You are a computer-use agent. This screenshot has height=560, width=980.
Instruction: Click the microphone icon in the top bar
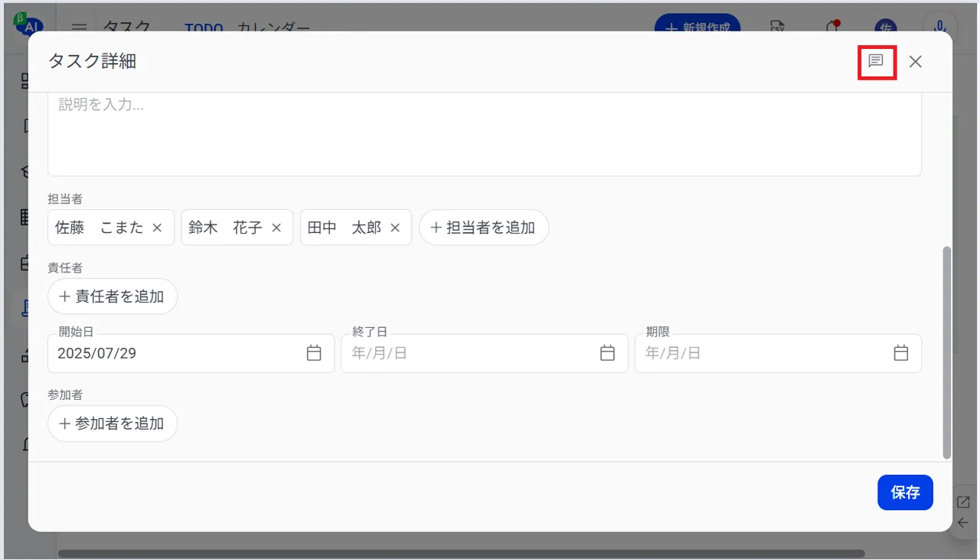[x=940, y=27]
